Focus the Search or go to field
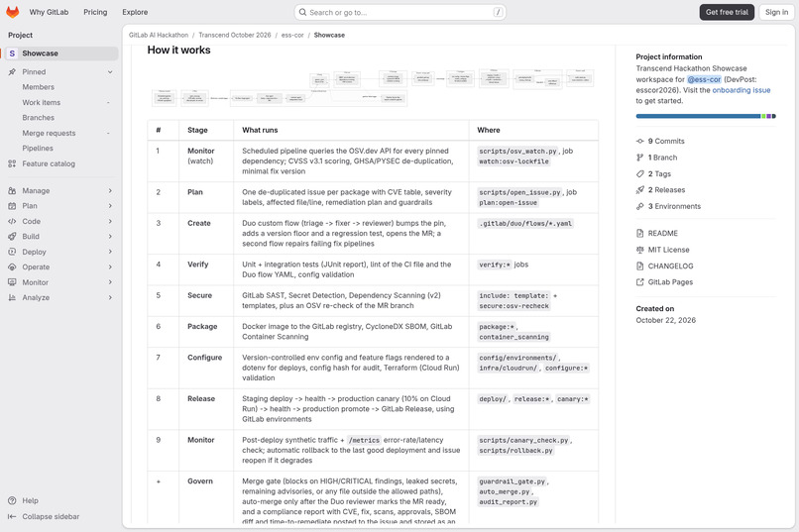The image size is (799, 532). click(400, 12)
